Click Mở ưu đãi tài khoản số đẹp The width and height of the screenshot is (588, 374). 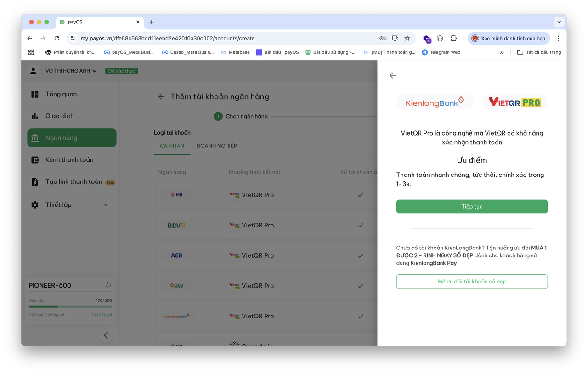point(472,281)
